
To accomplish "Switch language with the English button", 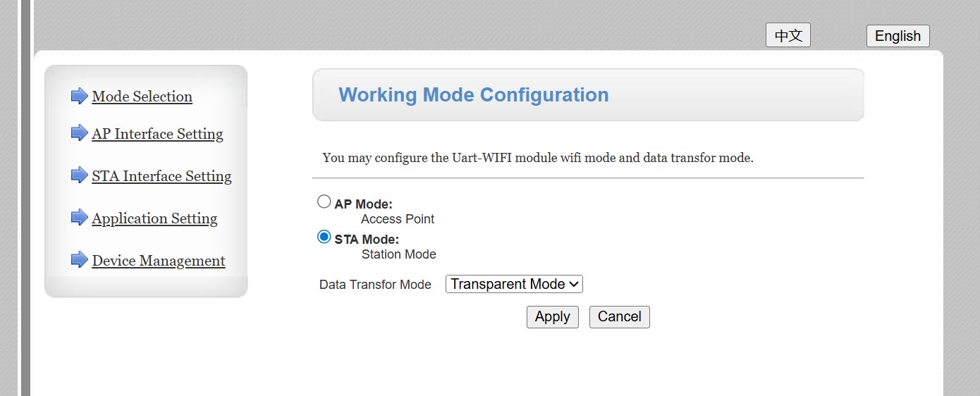I will point(898,36).
